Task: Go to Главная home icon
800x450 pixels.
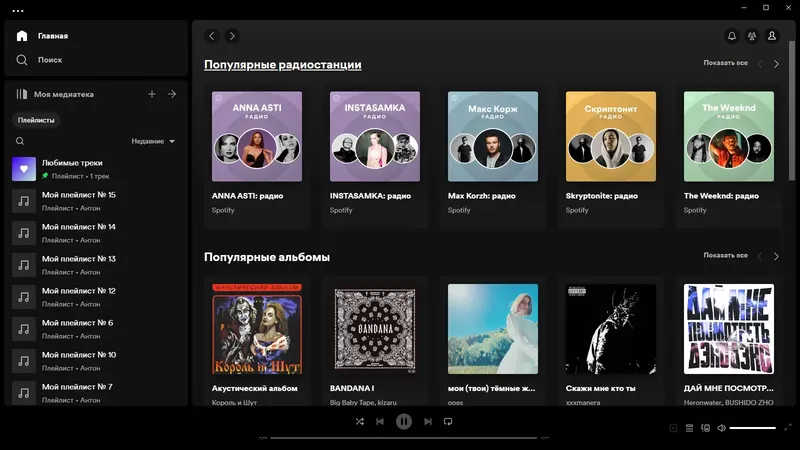Action: click(x=22, y=36)
